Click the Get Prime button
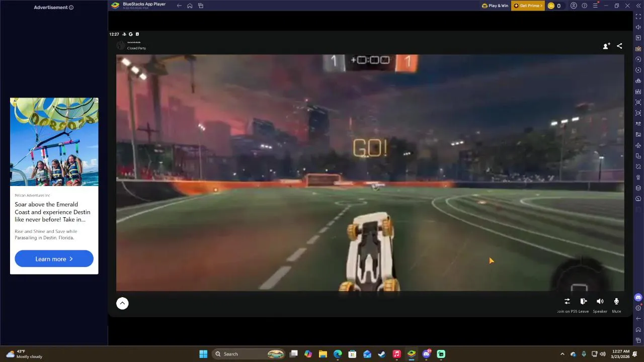The width and height of the screenshot is (644, 362). click(528, 6)
